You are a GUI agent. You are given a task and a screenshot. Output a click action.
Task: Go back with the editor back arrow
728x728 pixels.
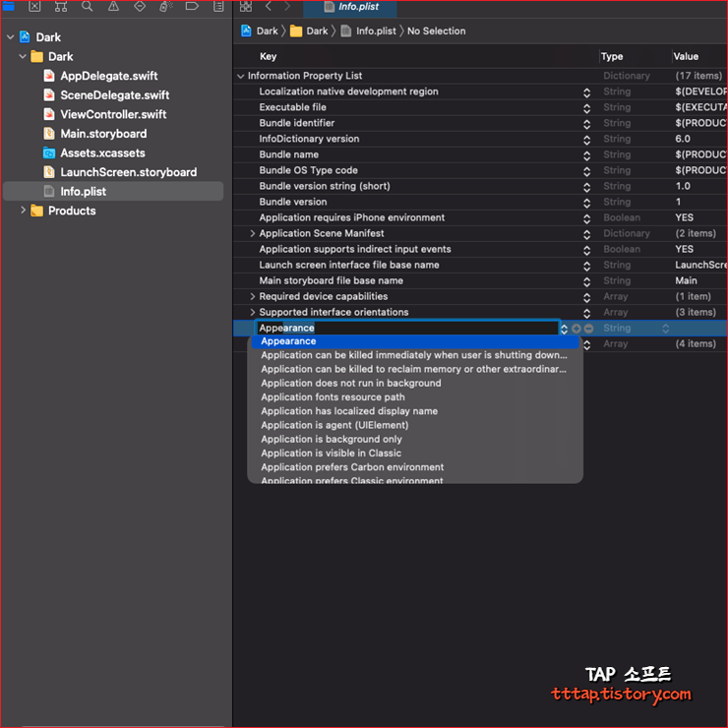[x=269, y=6]
